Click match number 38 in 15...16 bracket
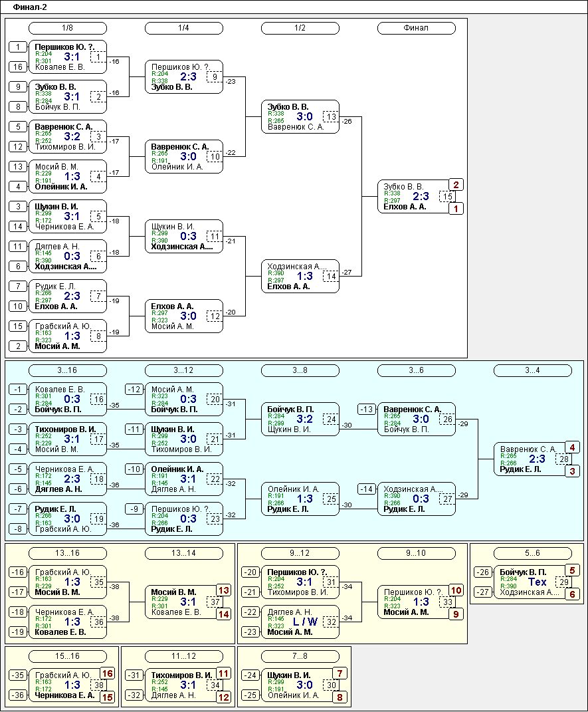588x712 pixels. pos(98,685)
